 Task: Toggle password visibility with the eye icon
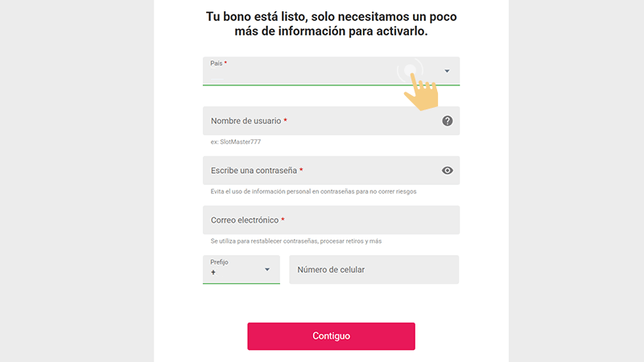[x=448, y=171]
